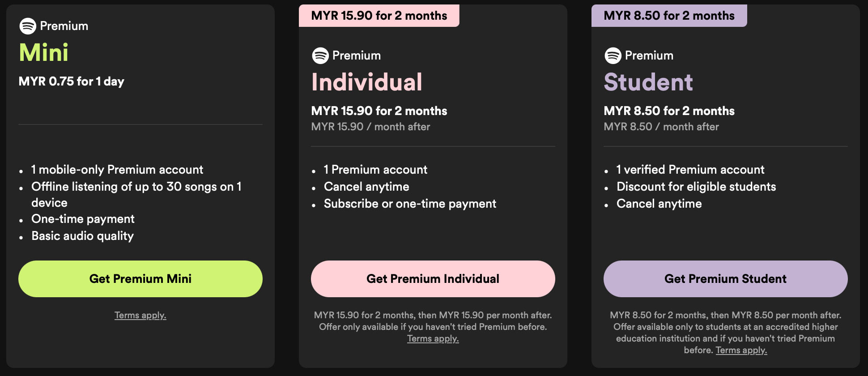Screen dimensions: 868x376
Task: Open Terms apply link under Individual plan
Action: coord(433,338)
